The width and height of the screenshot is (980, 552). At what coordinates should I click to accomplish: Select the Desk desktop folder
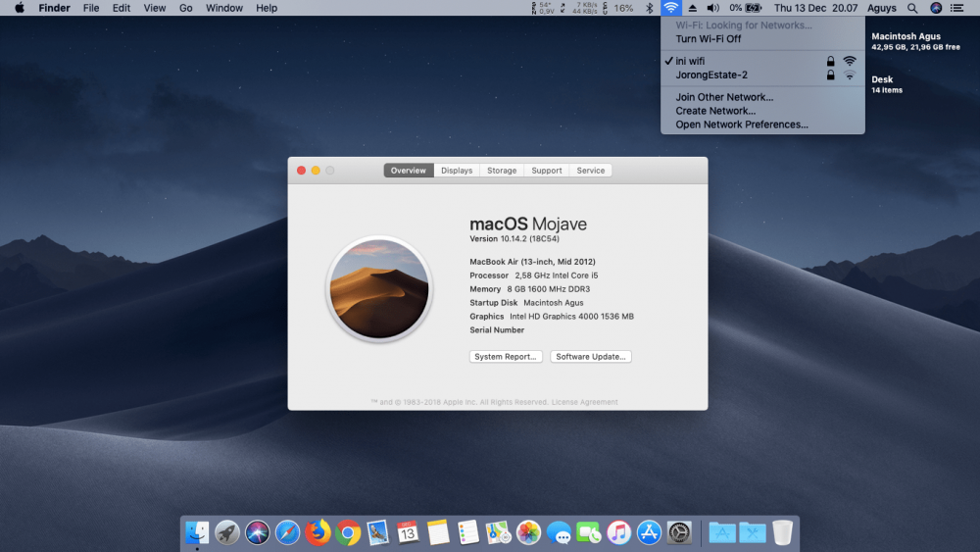[x=887, y=83]
